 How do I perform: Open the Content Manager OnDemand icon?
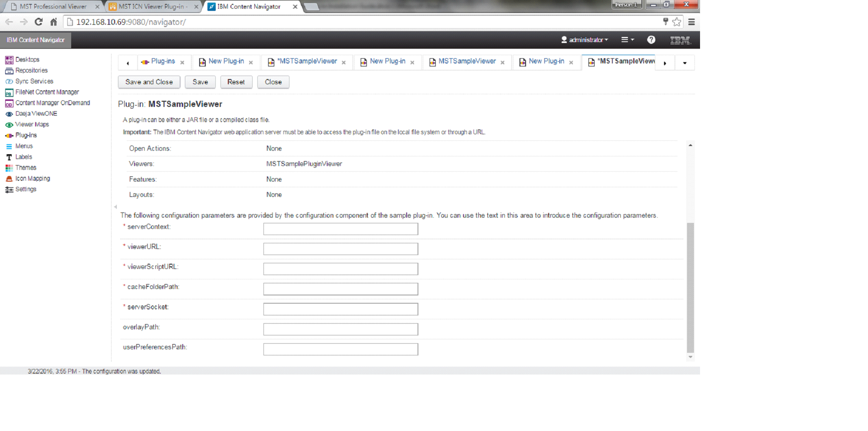(x=9, y=103)
